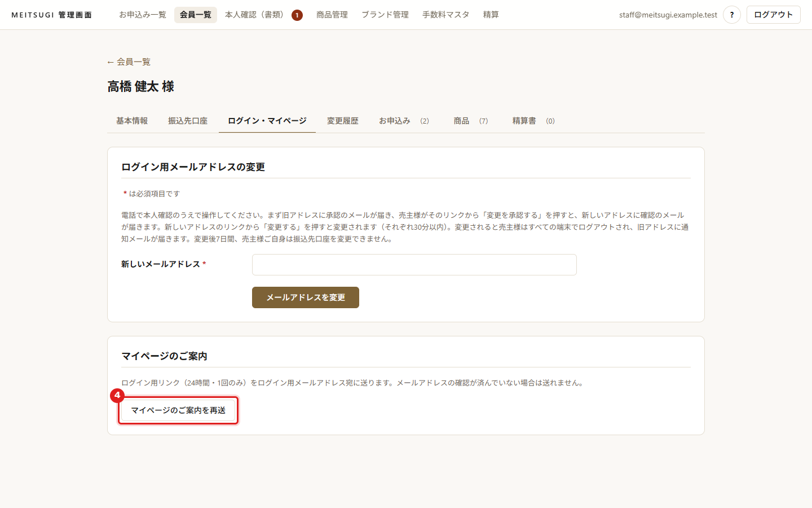Focus the 新しいメールアドレス input field
This screenshot has height=508, width=812.
point(414,265)
